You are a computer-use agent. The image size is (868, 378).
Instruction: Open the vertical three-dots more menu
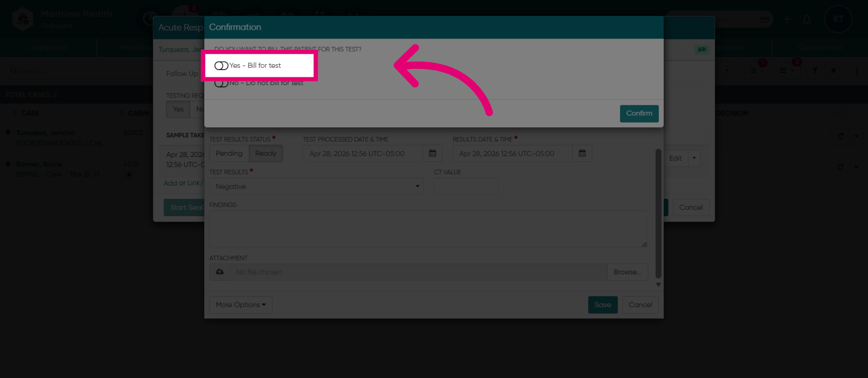[856, 71]
